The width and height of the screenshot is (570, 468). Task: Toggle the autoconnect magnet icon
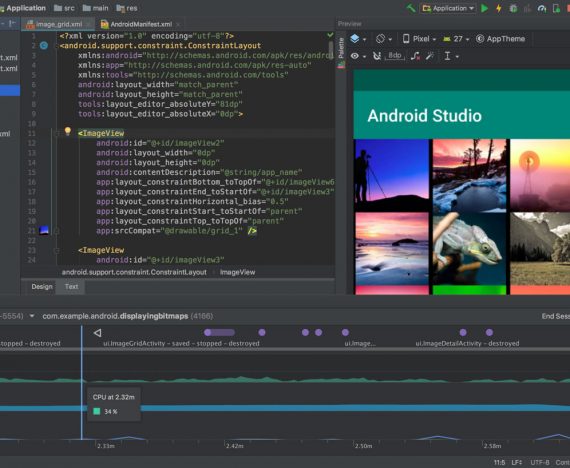(x=377, y=56)
